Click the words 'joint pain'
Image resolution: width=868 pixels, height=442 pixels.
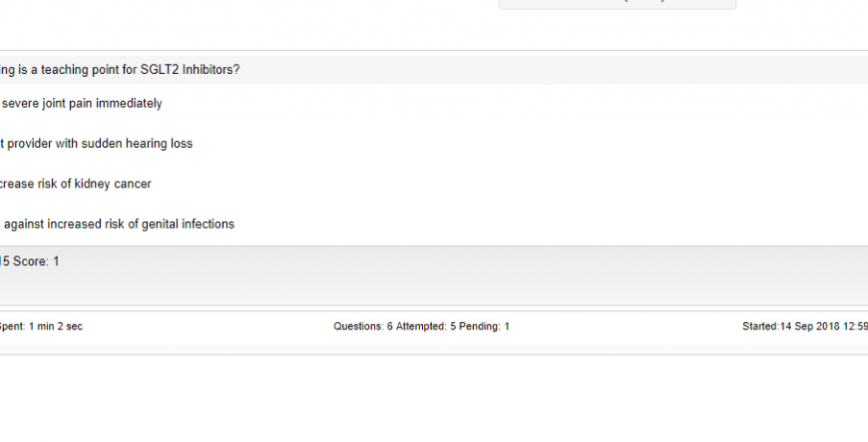67,103
